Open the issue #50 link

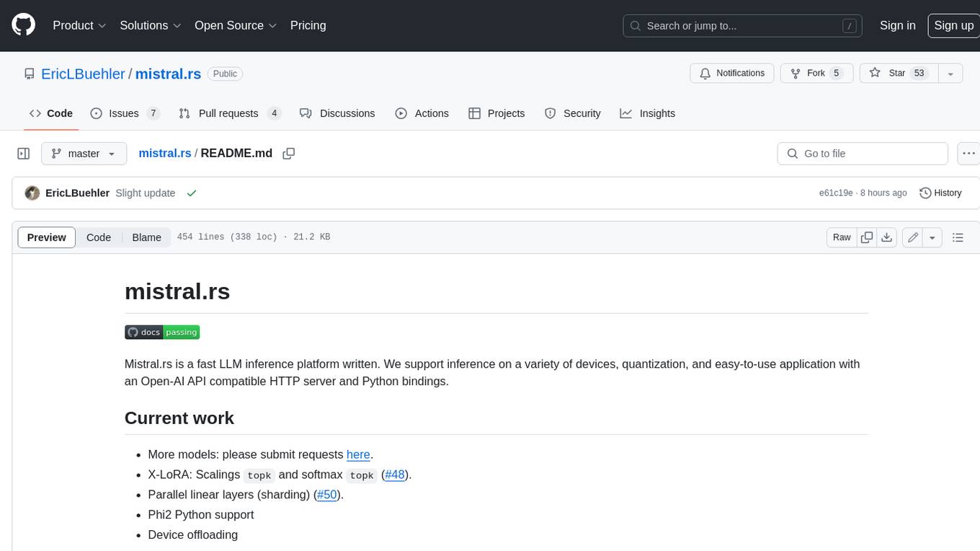pos(327,495)
